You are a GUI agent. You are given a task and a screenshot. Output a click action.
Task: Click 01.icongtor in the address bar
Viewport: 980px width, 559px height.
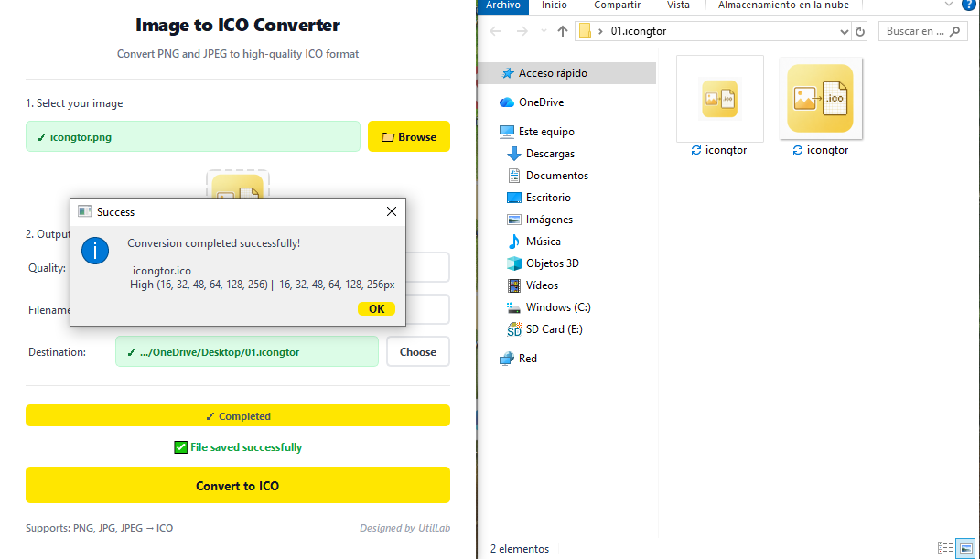639,31
